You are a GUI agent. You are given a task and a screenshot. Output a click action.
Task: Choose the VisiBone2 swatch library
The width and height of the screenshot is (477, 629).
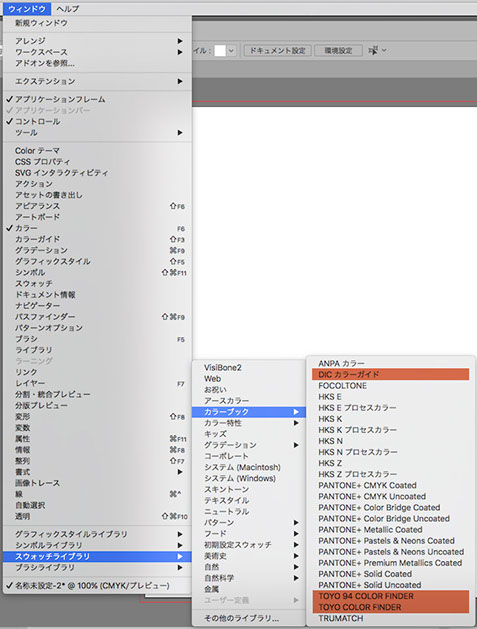(x=249, y=367)
